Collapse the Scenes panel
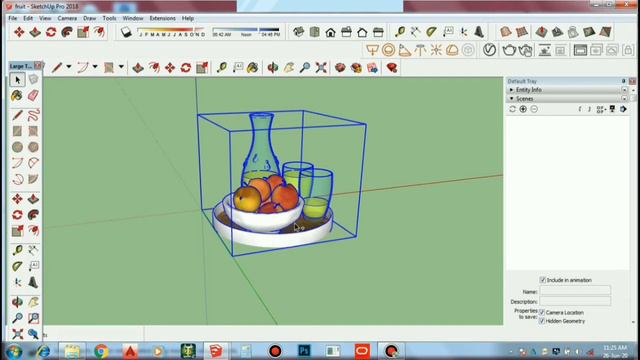 tap(511, 99)
